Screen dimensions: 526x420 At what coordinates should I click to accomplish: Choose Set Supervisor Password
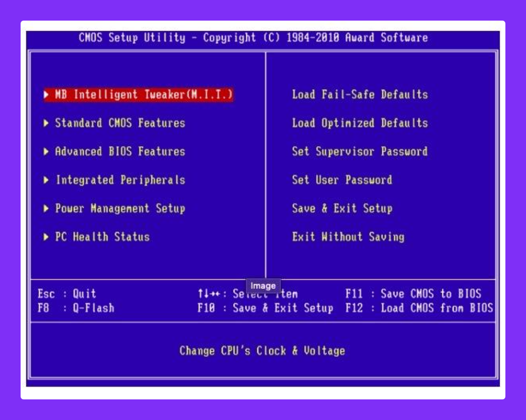(360, 151)
